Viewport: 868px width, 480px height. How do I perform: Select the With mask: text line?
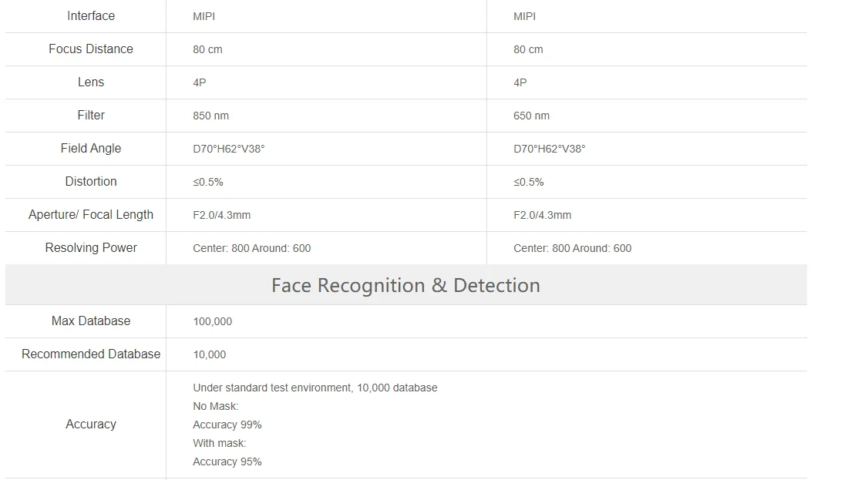(x=219, y=443)
